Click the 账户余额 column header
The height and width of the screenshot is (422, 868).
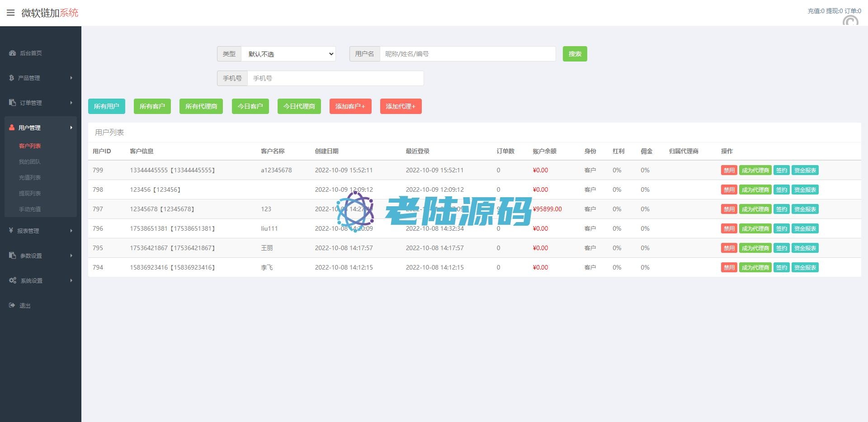click(x=544, y=151)
